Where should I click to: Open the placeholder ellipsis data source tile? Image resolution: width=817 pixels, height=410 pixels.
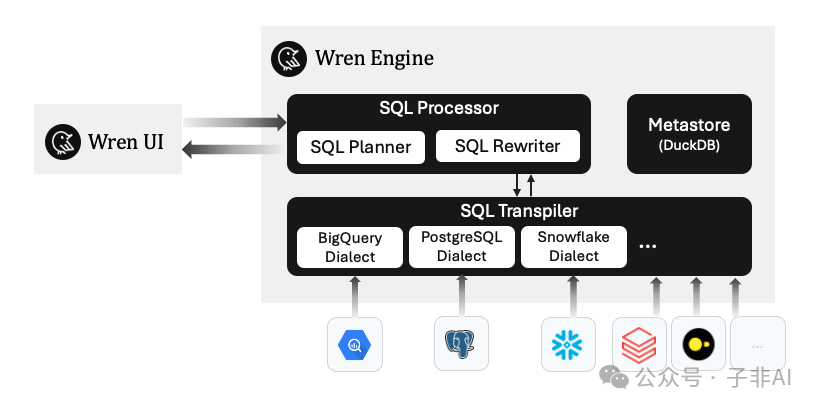pyautogui.click(x=757, y=344)
